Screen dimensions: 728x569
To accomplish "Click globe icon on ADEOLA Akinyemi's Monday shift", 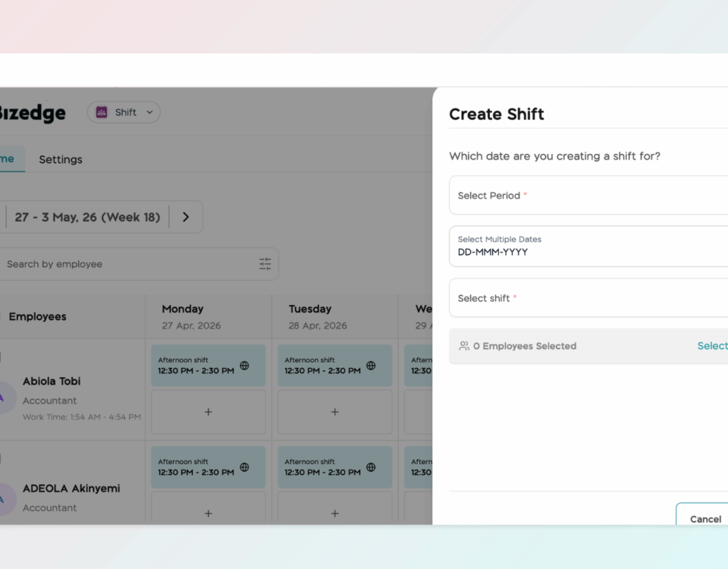I will [x=244, y=467].
